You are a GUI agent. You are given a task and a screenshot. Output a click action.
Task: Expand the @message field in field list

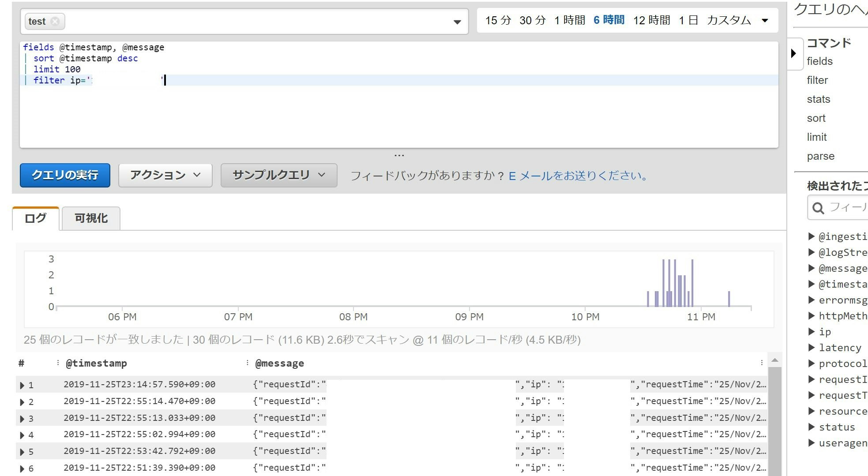click(811, 268)
